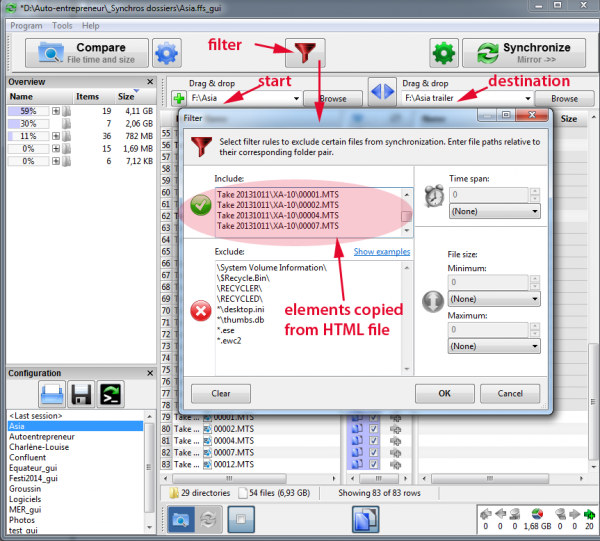The image size is (600, 541).
Task: Expand the 7,12 KB overview folder
Action: tap(56, 161)
